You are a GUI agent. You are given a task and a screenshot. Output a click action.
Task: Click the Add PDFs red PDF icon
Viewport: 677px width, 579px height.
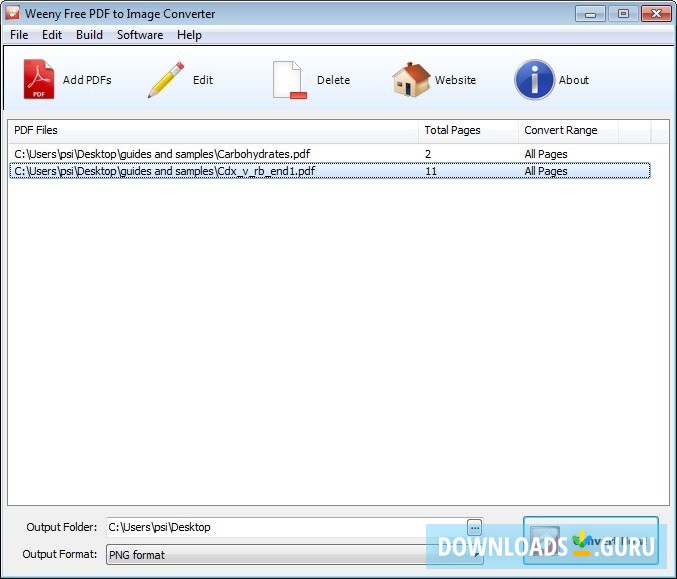pos(39,79)
